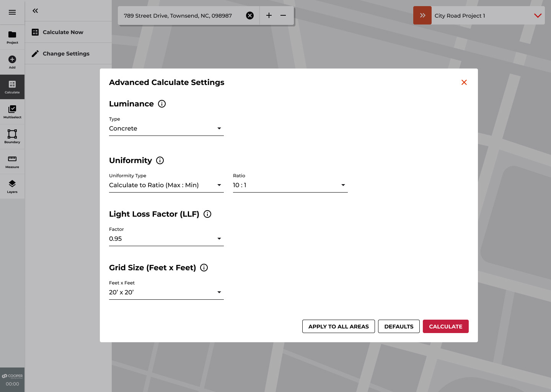551x392 pixels.
Task: Open the Ratio 10 : 1 dropdown
Action: click(x=290, y=185)
